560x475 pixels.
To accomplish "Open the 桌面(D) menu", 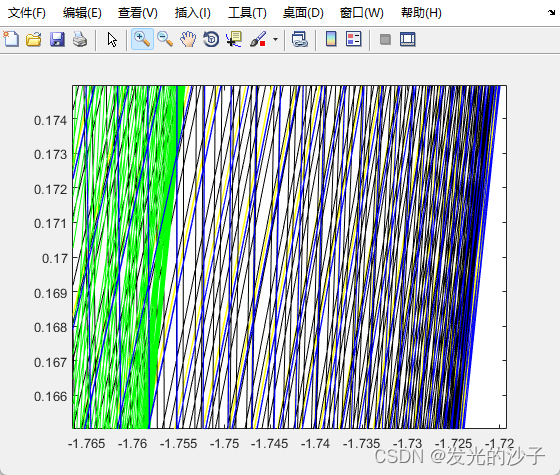I will (x=303, y=13).
